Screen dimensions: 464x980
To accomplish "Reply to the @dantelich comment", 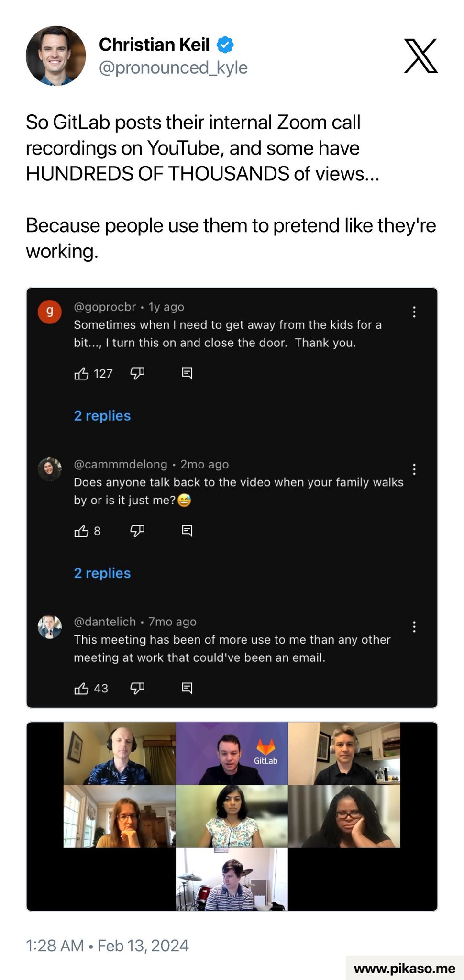I will [x=187, y=689].
